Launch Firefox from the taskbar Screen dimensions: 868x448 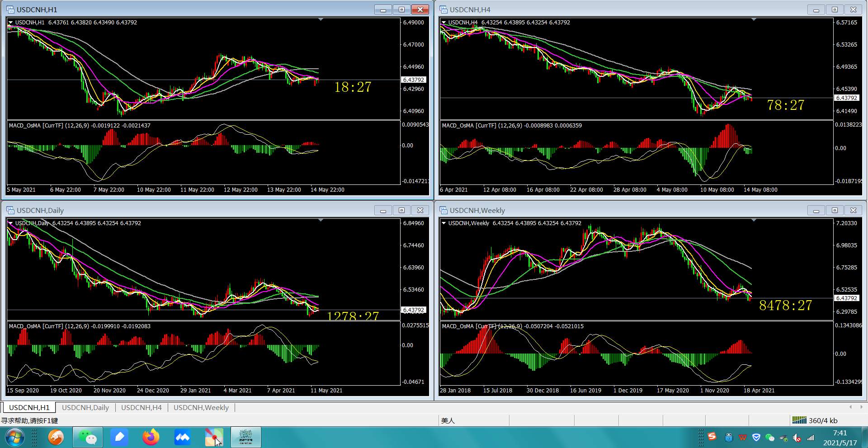point(151,437)
